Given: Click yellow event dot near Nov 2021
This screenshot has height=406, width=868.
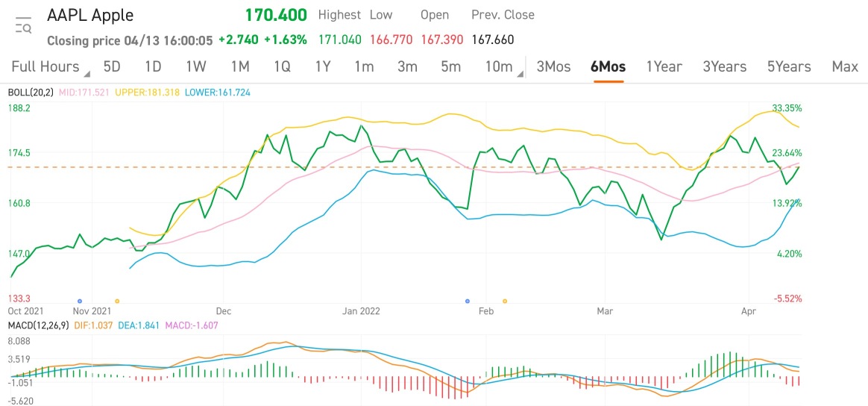Looking at the screenshot, I should pyautogui.click(x=116, y=300).
